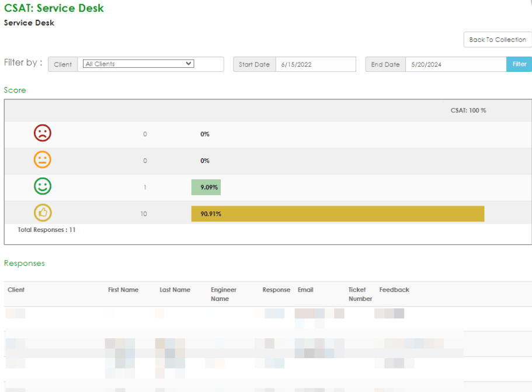The image size is (532, 392).
Task: Sort by Email column header
Action: (305, 290)
